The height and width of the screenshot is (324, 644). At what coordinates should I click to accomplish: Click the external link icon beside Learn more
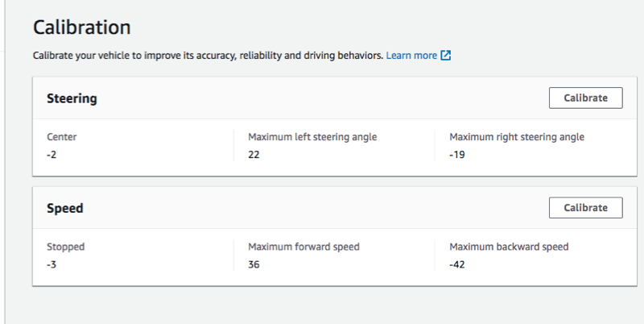tap(446, 56)
